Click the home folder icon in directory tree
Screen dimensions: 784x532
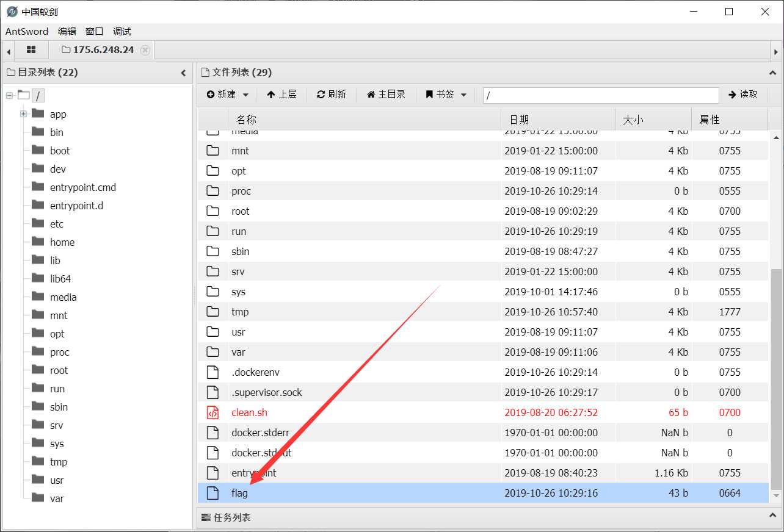pos(38,242)
